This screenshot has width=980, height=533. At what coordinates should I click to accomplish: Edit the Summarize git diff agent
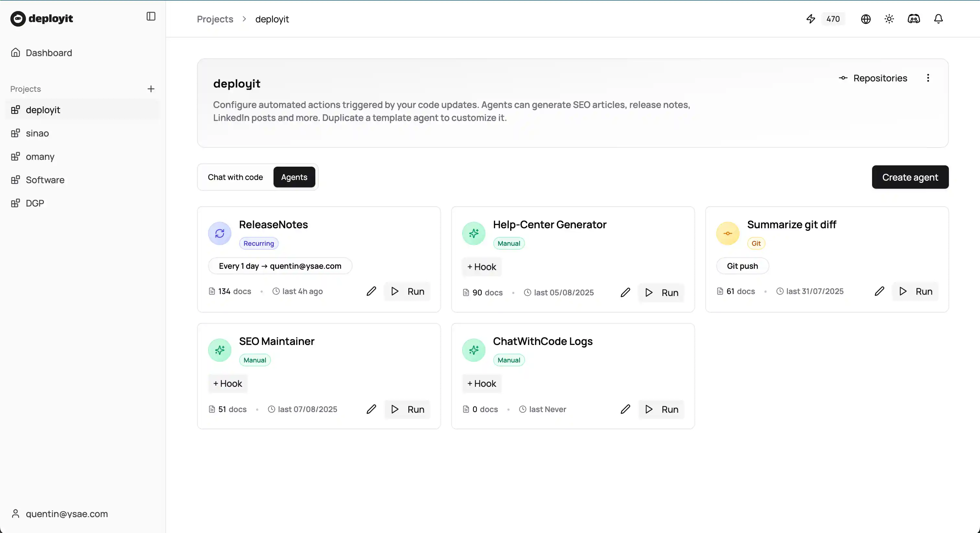[x=880, y=291]
